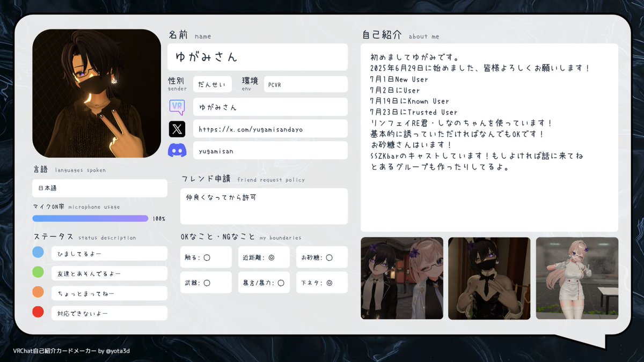Click the 2025年6月29日に始めました line

(x=480, y=68)
